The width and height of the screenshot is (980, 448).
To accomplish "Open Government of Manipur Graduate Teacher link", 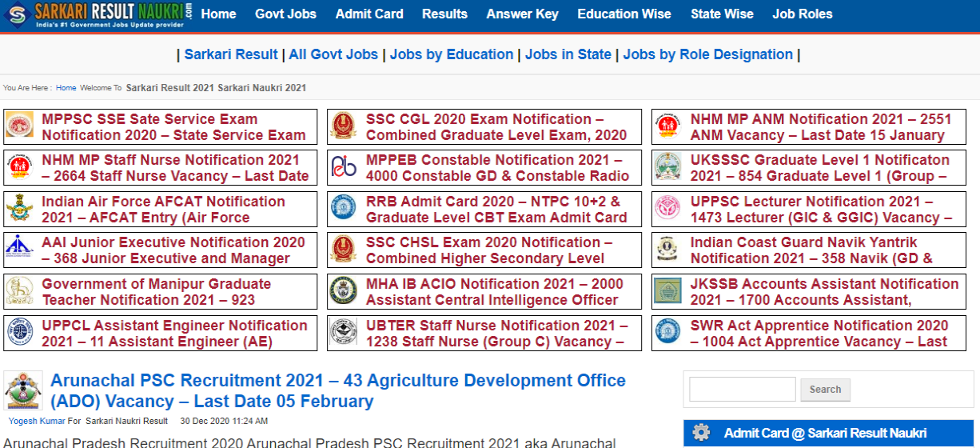I will (156, 292).
